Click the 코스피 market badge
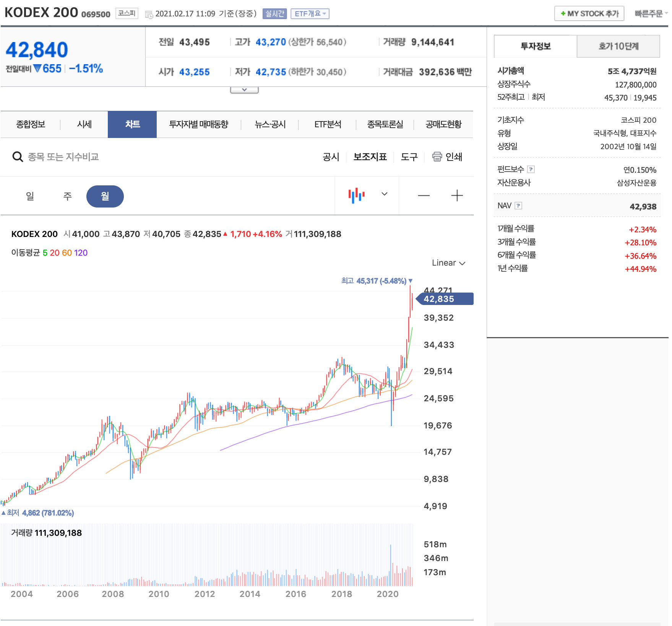Screen dimensions: 672x626 pyautogui.click(x=127, y=13)
